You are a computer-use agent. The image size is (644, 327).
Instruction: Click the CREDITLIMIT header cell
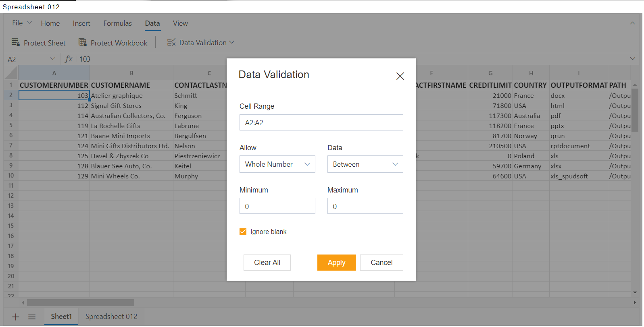pyautogui.click(x=490, y=85)
